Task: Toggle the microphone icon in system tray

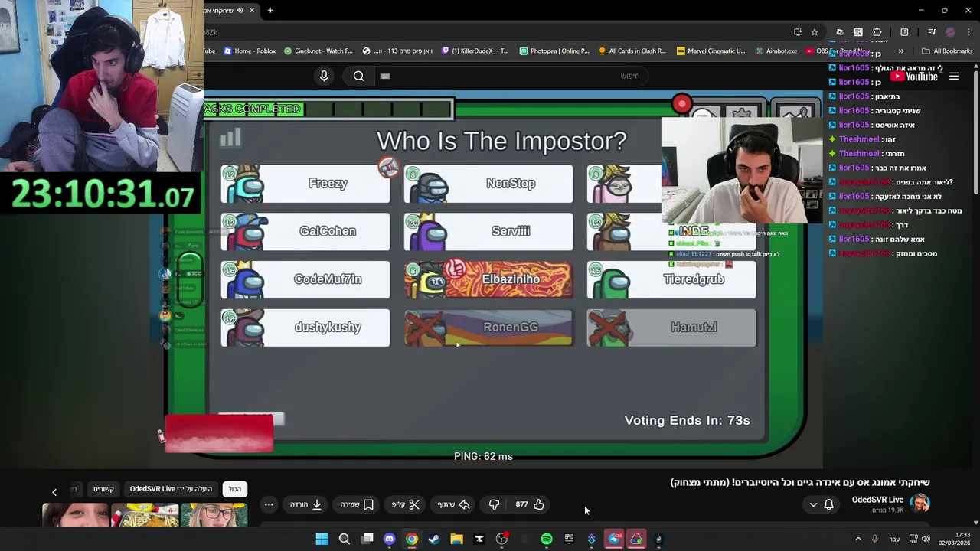Action: click(x=874, y=539)
